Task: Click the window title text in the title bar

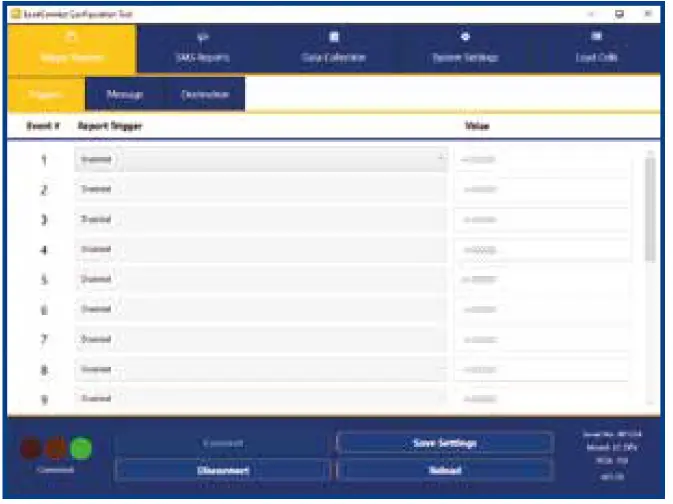Action: (78, 14)
